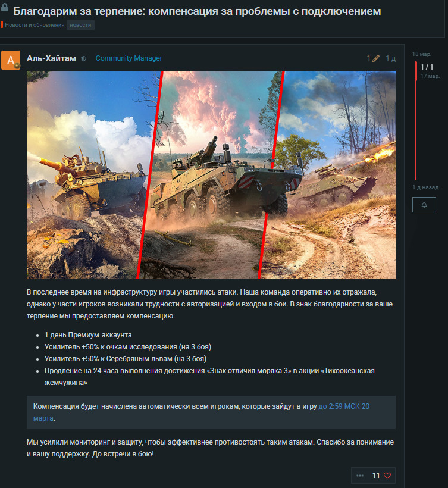This screenshot has height=488, width=448.
Task: Click the bell notification button in the timeline
Action: pos(424,205)
